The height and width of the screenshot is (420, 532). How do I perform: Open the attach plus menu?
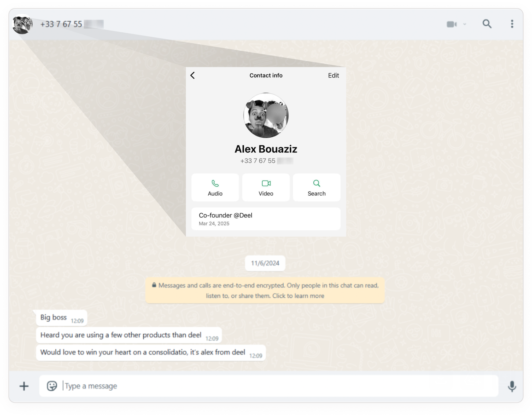click(24, 386)
